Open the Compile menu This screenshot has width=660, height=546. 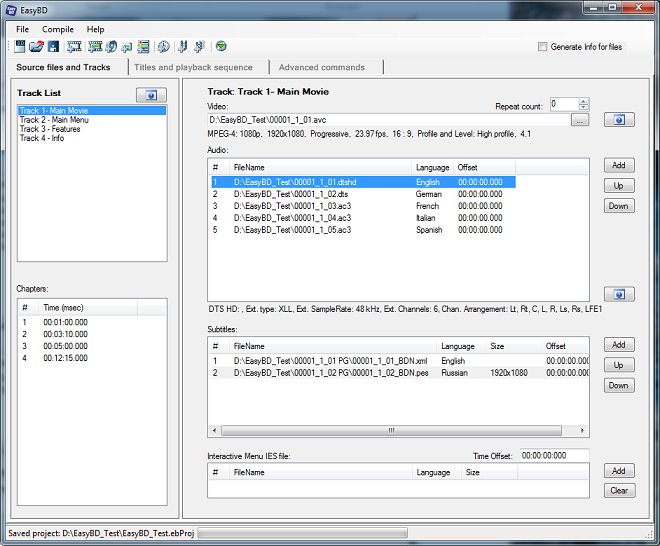58,29
